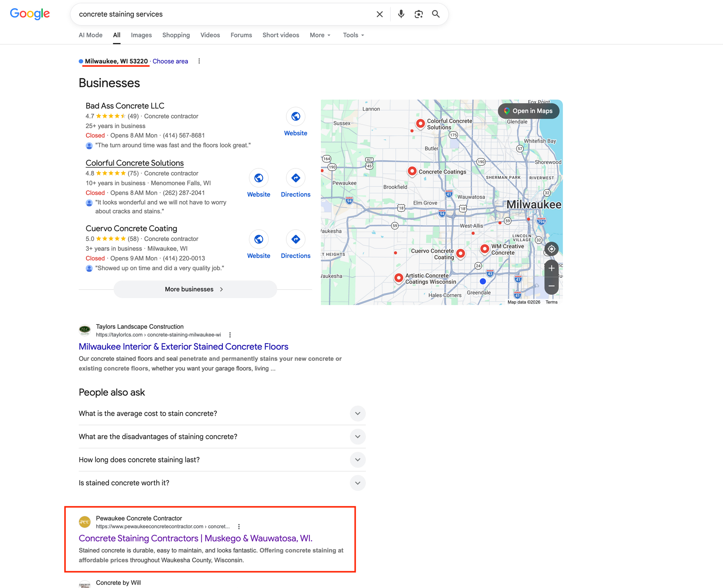Select the WM Creative Concrete map pin

pos(485,249)
